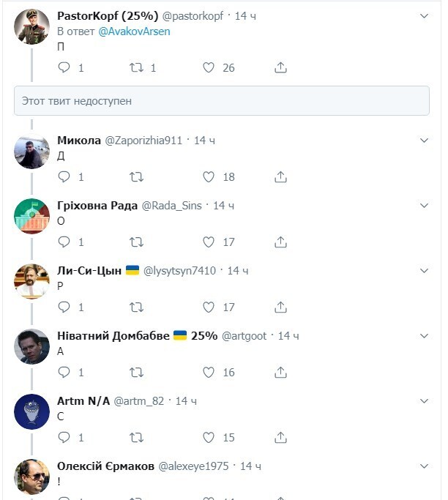Open options chevron on Artm N/A's tweet
This screenshot has height=500, width=448.
pos(424,401)
